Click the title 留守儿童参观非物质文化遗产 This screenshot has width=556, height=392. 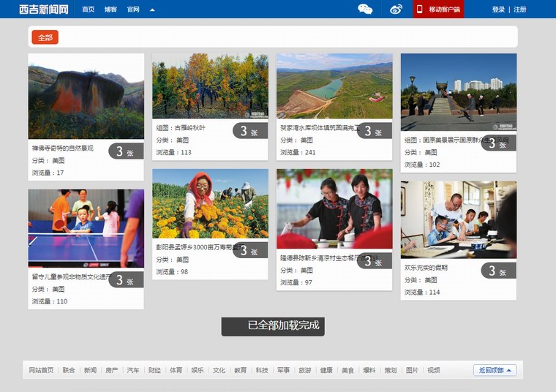[72, 276]
